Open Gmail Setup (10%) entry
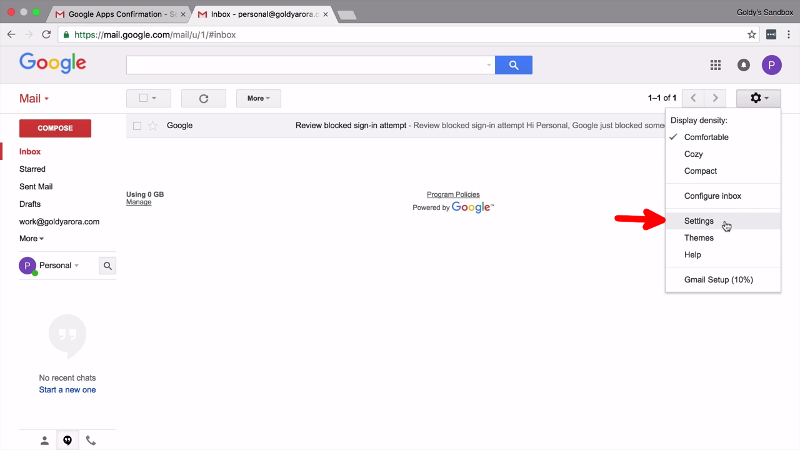 coord(718,280)
